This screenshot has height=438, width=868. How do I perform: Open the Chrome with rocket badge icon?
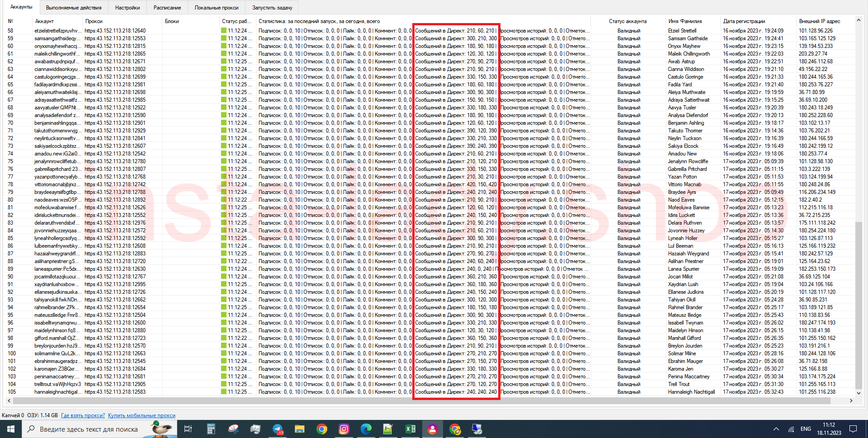tap(455, 429)
